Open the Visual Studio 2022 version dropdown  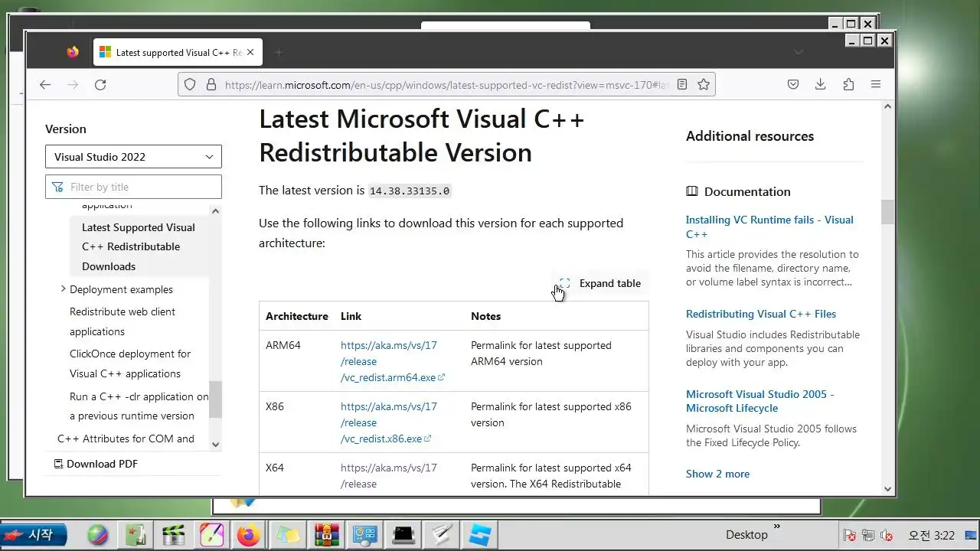(x=133, y=157)
